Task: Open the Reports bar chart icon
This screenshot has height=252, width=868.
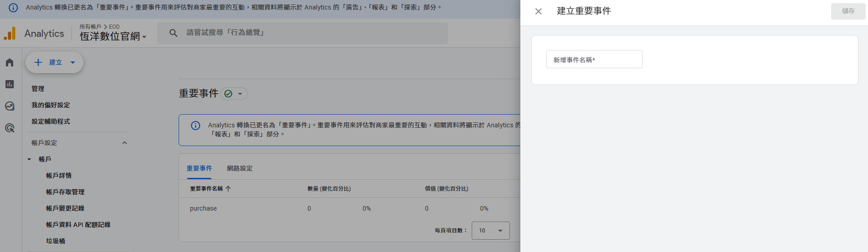Action: [x=10, y=84]
